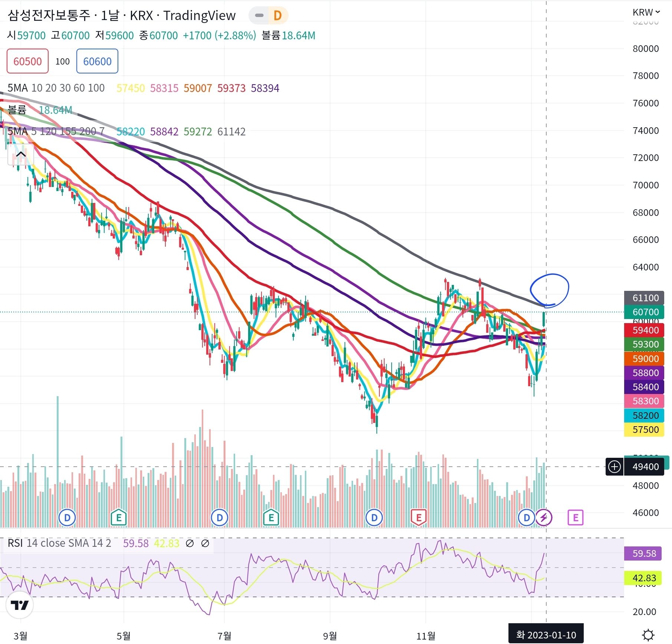The height and width of the screenshot is (644, 672).
Task: Click the 11월 time axis label
Action: tap(426, 636)
